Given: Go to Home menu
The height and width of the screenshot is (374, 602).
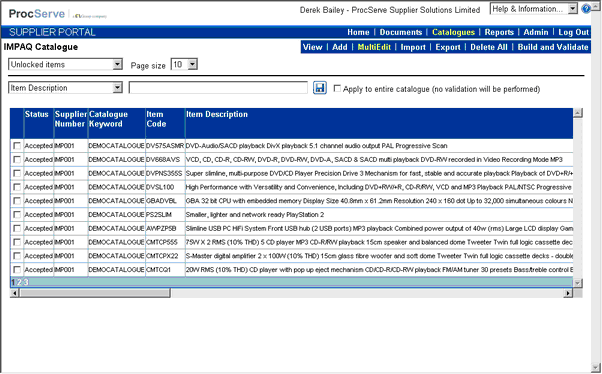Looking at the screenshot, I should coord(358,32).
